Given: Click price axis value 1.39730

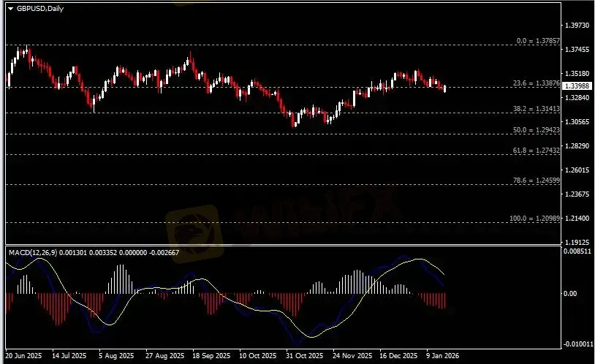Looking at the screenshot, I should click(x=577, y=26).
